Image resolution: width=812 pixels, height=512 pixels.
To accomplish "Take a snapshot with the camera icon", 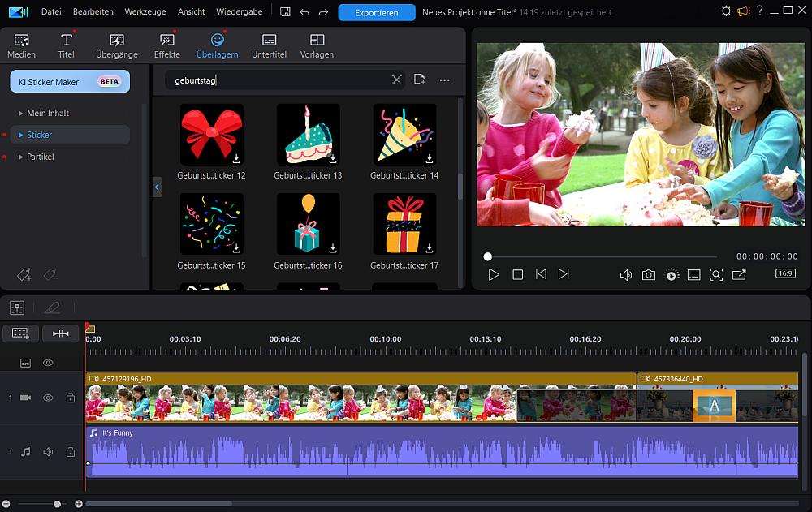I will pos(649,275).
